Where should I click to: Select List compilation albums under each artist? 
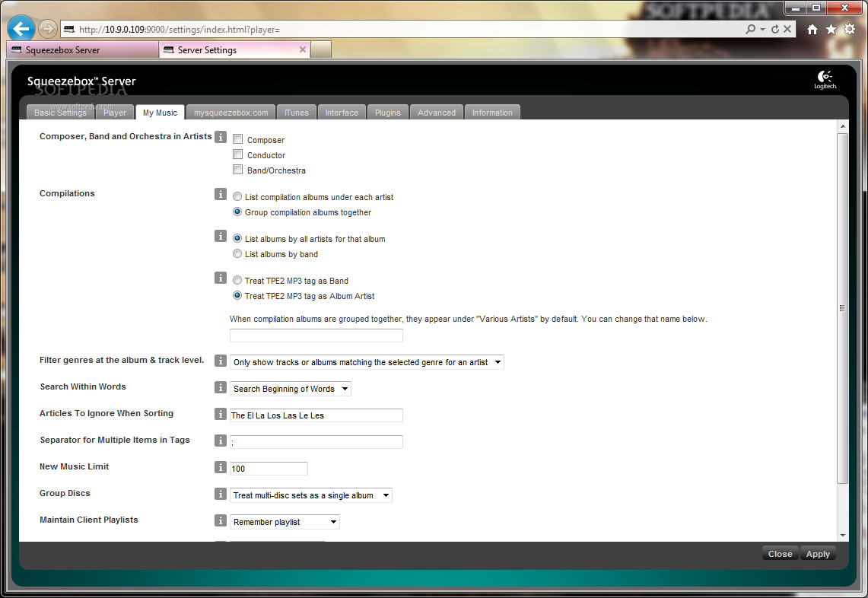tap(237, 196)
